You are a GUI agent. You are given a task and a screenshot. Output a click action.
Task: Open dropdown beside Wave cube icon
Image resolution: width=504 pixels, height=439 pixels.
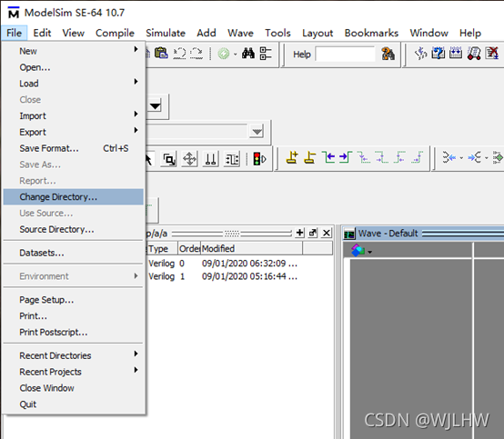370,252
